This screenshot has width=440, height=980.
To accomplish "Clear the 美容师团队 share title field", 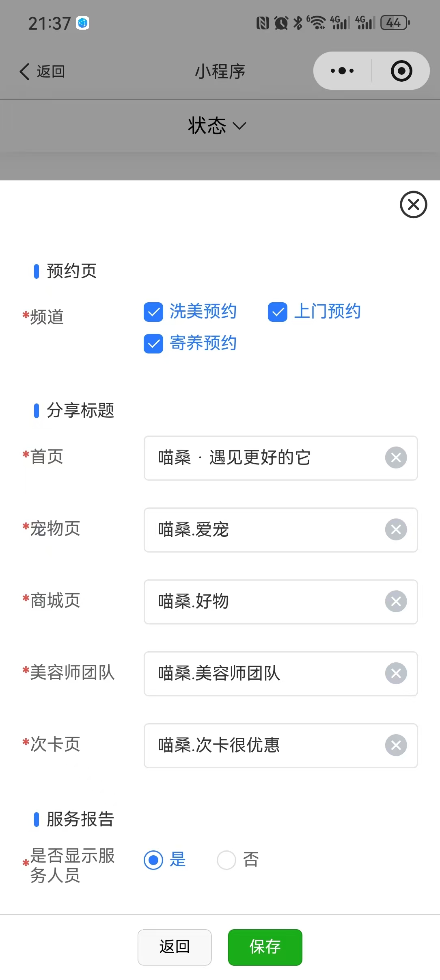I will pyautogui.click(x=396, y=674).
